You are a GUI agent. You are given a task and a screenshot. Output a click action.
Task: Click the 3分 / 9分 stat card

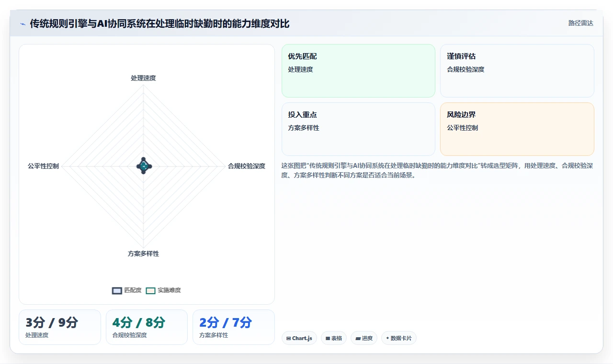[60, 327]
